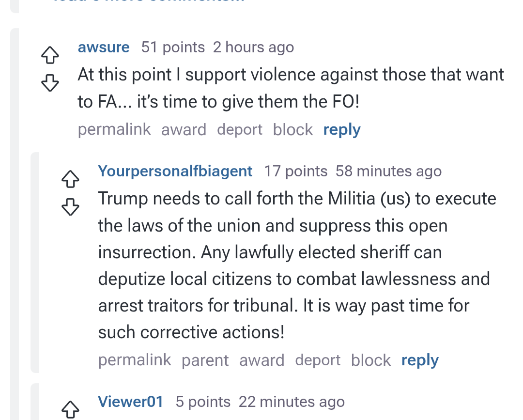Click deport under Yourpersonalfbiagent's comment
523x420 pixels.
point(318,360)
